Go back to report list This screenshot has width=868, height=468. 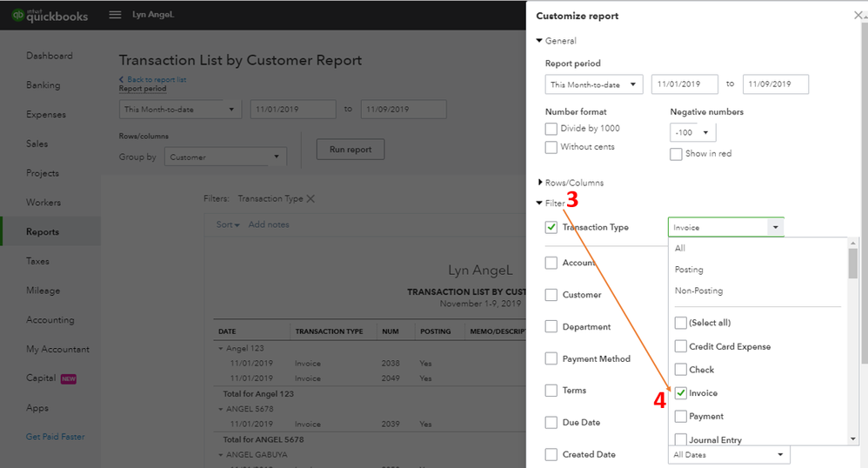click(x=153, y=79)
